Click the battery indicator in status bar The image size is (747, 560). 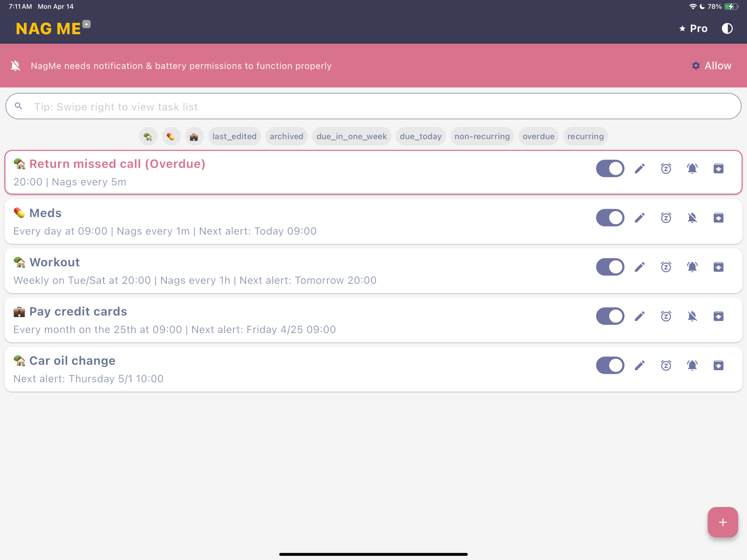pos(731,7)
